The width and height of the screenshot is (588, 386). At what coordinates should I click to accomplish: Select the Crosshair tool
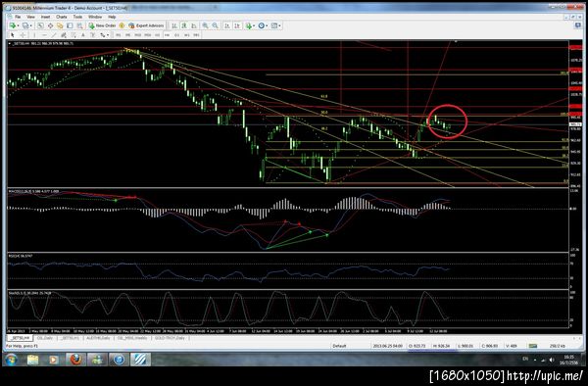coord(23,35)
